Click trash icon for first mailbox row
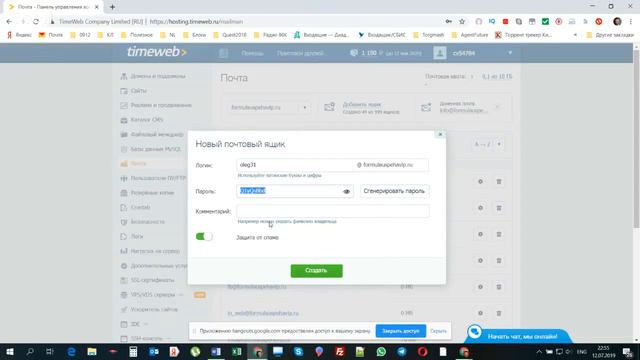This screenshot has width=640, height=360. pos(499,182)
